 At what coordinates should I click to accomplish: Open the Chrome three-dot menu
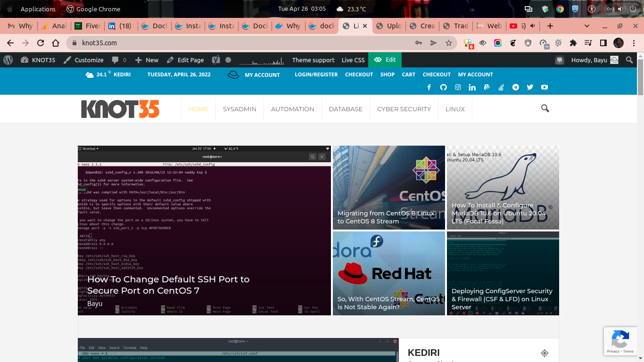pos(634,43)
